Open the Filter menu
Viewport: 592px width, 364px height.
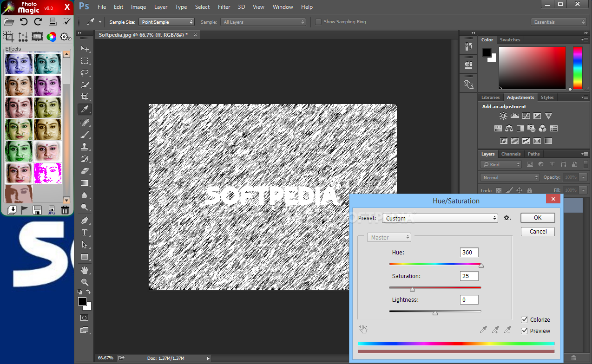point(224,7)
